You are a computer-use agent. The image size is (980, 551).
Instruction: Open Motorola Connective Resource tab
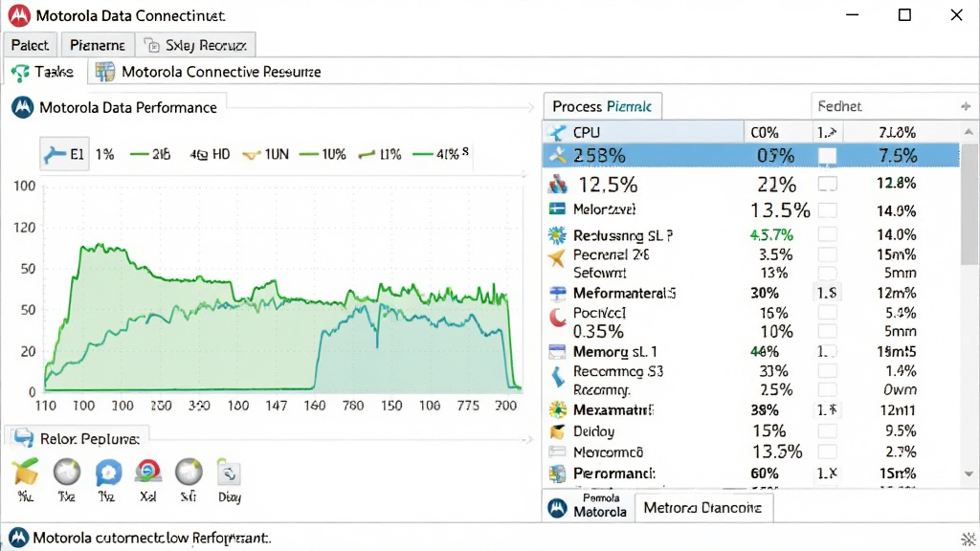pyautogui.click(x=208, y=72)
